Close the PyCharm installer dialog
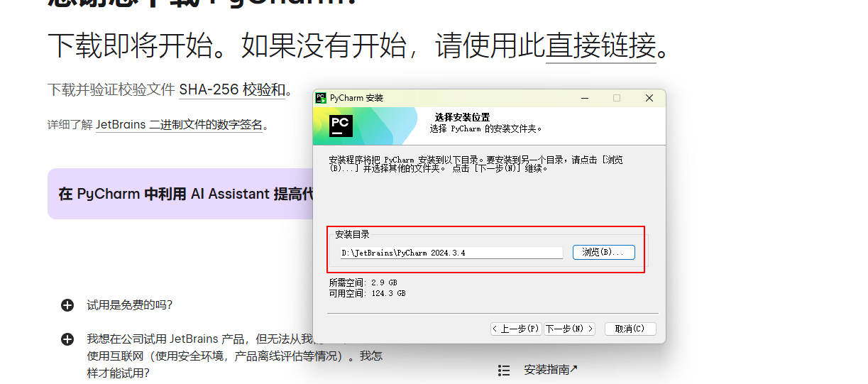868x384 pixels. [x=649, y=98]
